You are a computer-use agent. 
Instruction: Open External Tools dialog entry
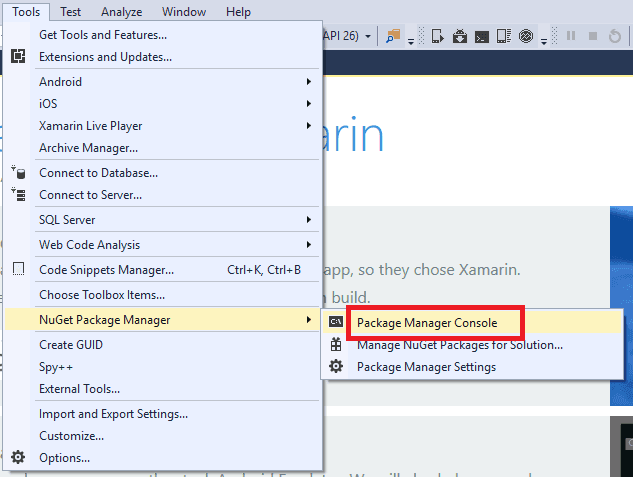coord(79,389)
